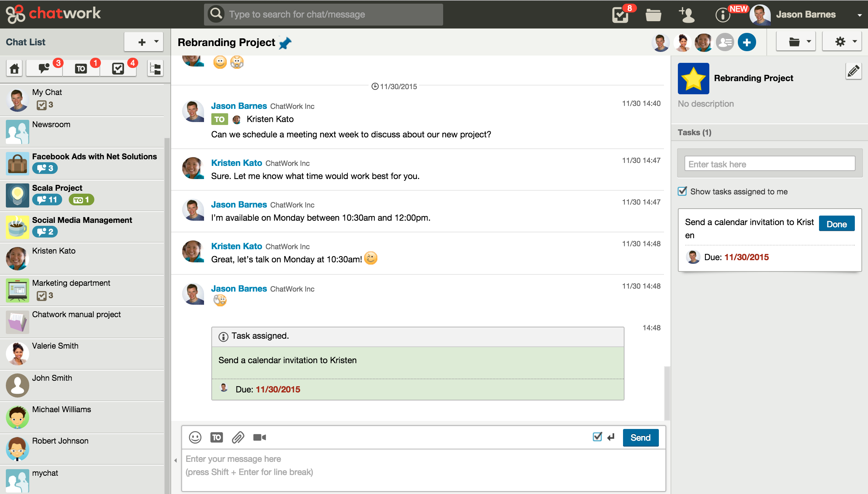The width and height of the screenshot is (868, 494).
Task: Open the emoticon picker in the message toolbar
Action: pos(195,437)
